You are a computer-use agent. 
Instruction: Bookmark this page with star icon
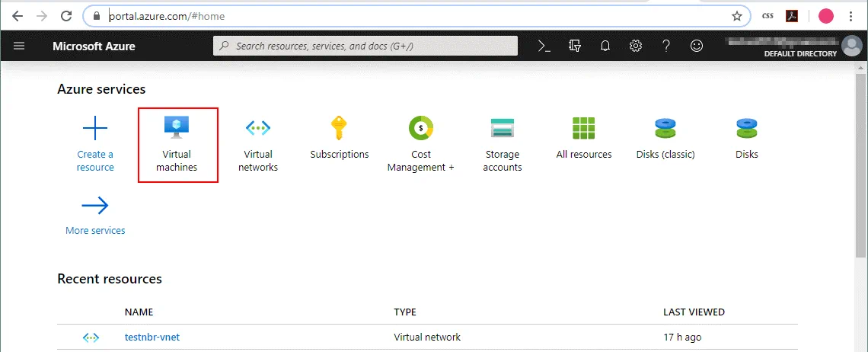click(x=736, y=15)
